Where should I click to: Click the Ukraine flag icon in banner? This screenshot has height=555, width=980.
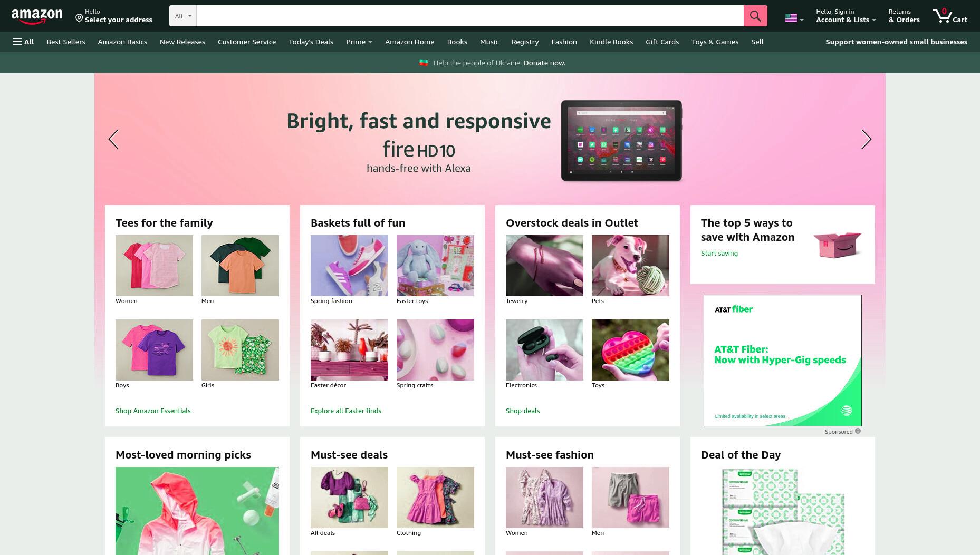pyautogui.click(x=424, y=63)
